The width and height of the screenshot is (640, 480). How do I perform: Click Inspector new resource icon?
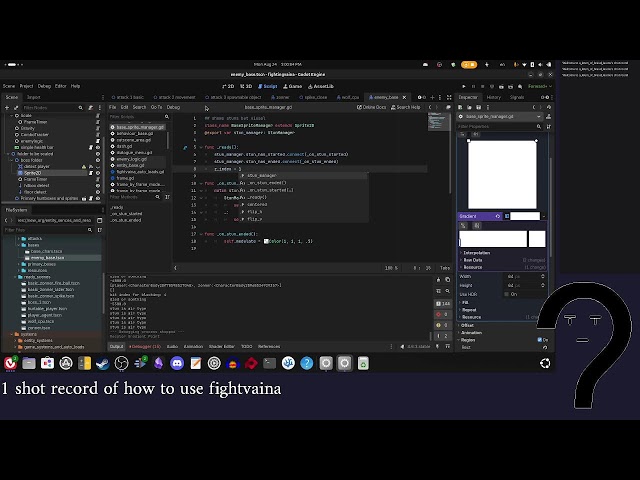(460, 107)
